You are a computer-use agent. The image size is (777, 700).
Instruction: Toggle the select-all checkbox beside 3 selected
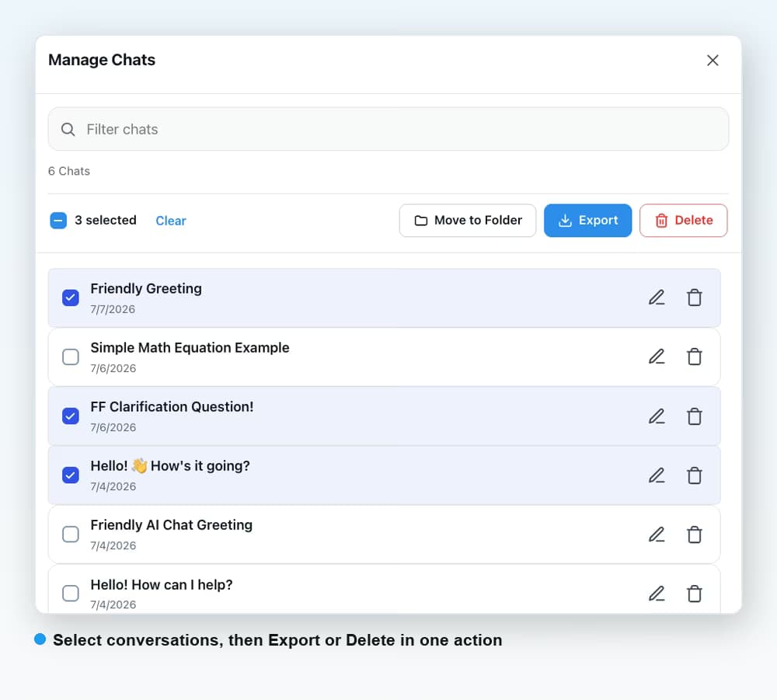click(x=58, y=221)
